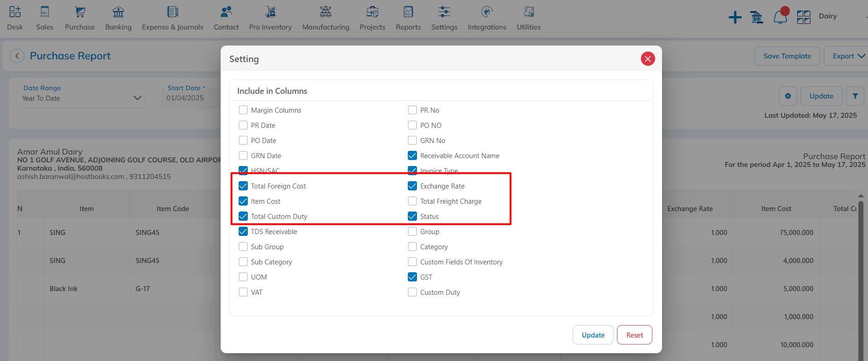Uncheck Receivable Account Name checkbox
Viewport: 868px width, 361px height.
[x=412, y=155]
